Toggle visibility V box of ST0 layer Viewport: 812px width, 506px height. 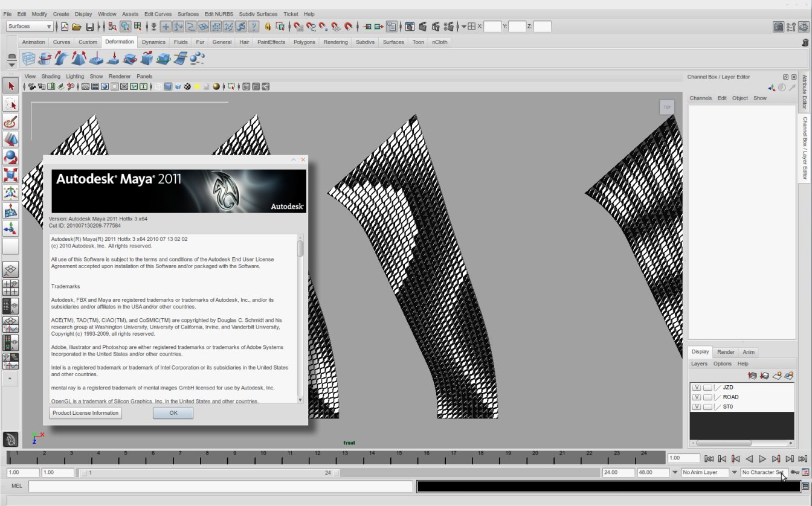pos(696,407)
